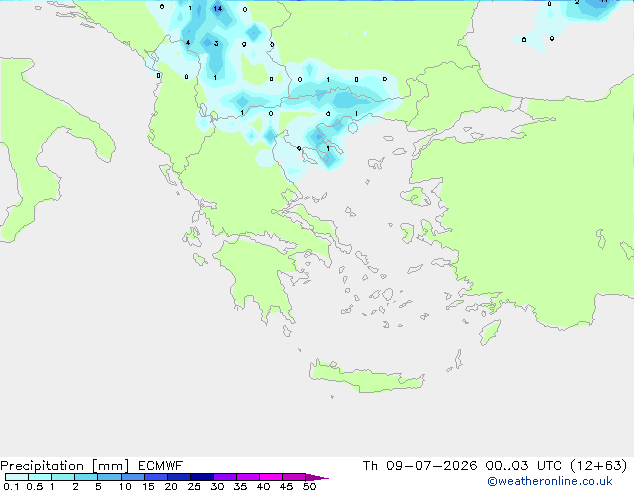This screenshot has width=634, height=490.
Task: Click legend label "15"
Action: click(x=148, y=486)
